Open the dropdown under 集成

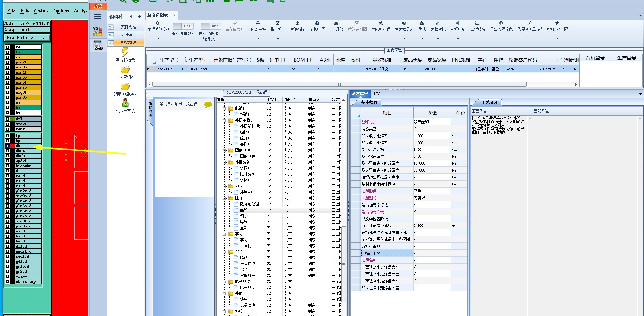[422, 39]
